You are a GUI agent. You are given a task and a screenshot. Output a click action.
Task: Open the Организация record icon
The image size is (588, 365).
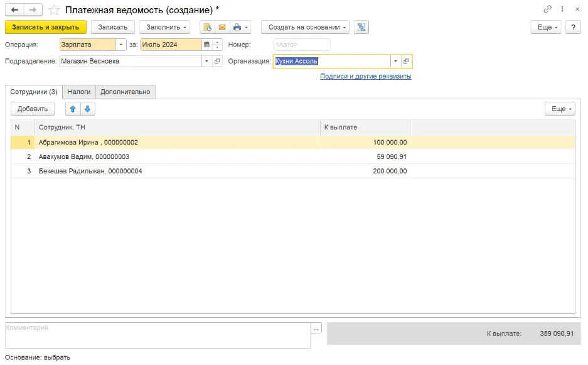coord(406,61)
